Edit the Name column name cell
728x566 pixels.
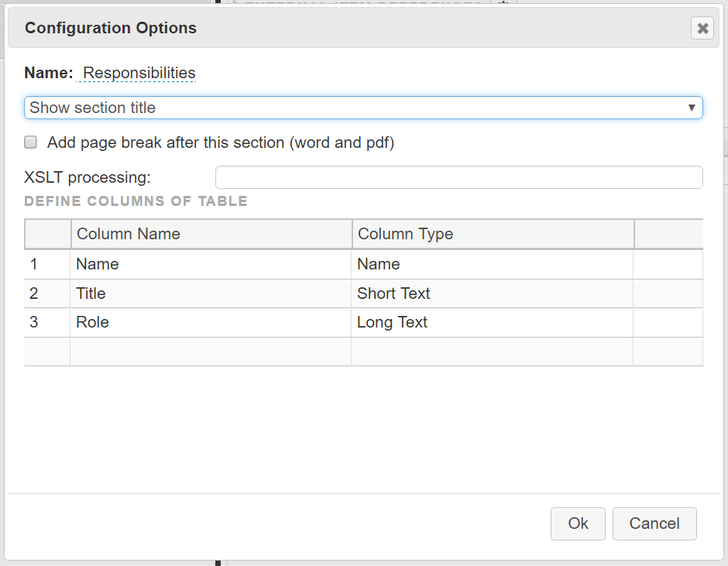211,264
